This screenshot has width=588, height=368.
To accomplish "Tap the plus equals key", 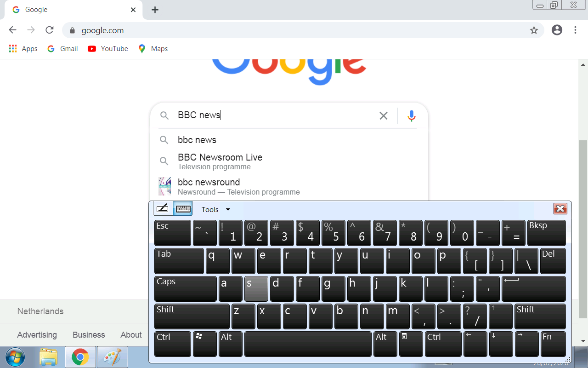I will tap(514, 233).
